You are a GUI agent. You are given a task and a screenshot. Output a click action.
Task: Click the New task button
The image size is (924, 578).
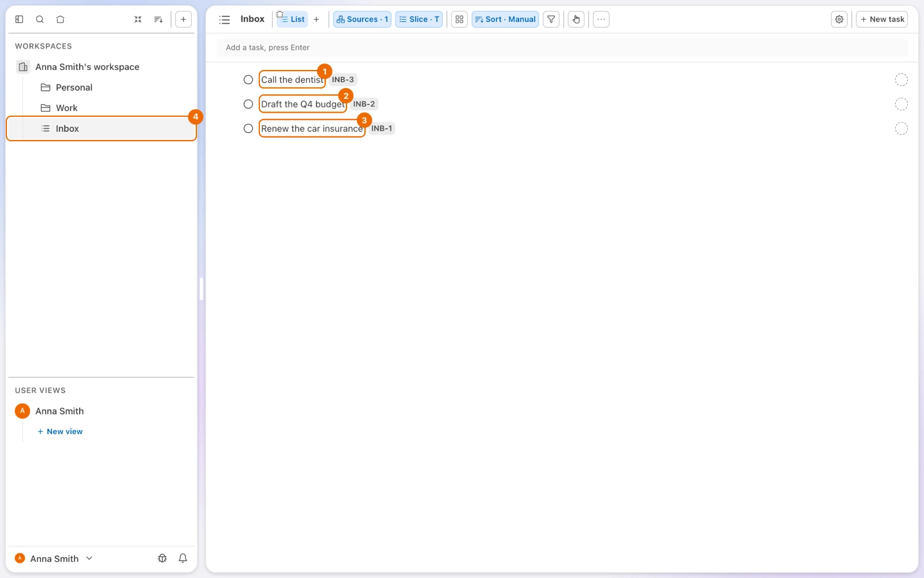coord(881,19)
